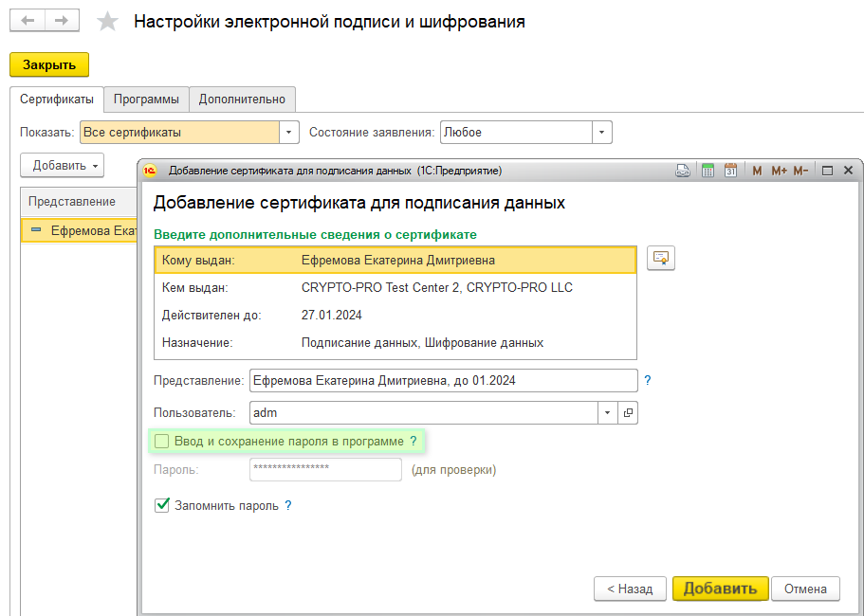Click the M memory button

(x=757, y=171)
